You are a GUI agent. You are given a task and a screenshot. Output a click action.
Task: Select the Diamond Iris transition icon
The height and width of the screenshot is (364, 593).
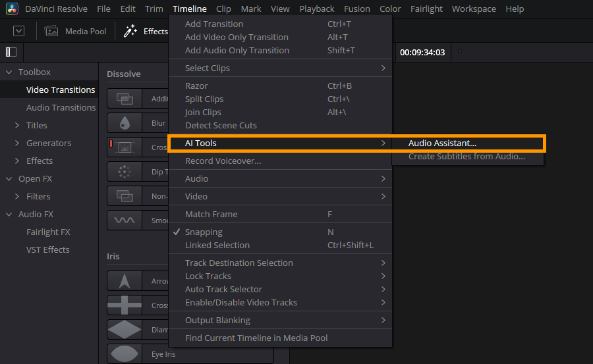click(125, 330)
